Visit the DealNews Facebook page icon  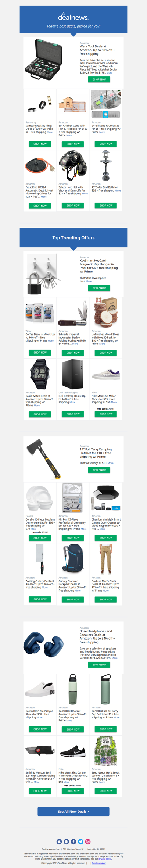click(73, 842)
